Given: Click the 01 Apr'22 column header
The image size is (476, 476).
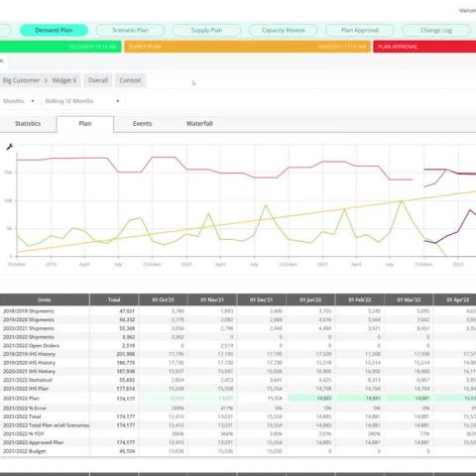Looking at the screenshot, I should click(455, 299).
